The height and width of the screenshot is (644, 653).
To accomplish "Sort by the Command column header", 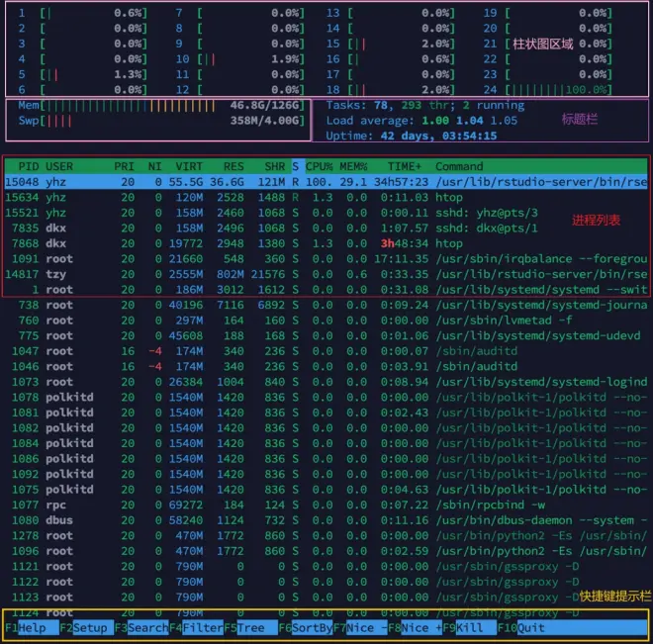I will pos(459,166).
